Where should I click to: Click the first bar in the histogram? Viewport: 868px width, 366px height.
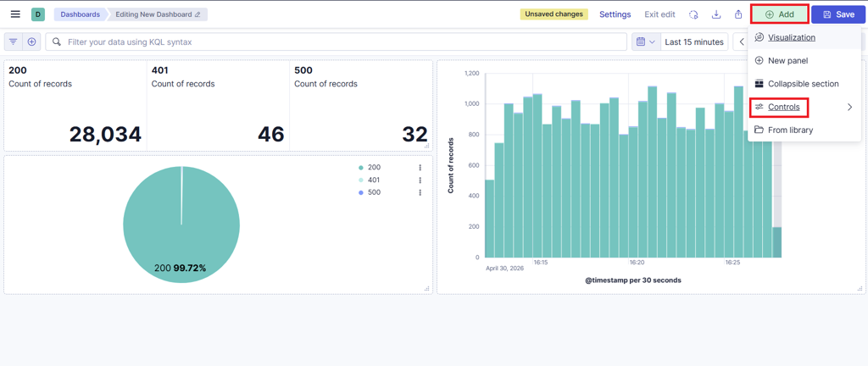(489, 219)
